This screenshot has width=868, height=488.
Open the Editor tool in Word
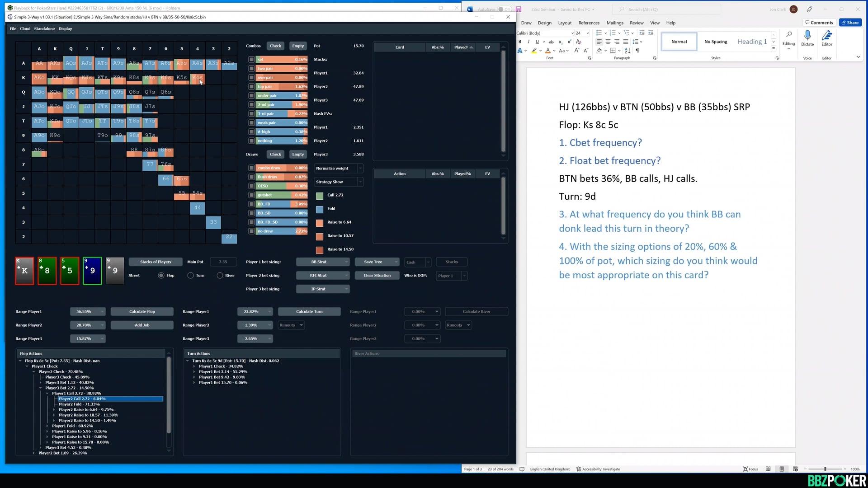point(827,36)
